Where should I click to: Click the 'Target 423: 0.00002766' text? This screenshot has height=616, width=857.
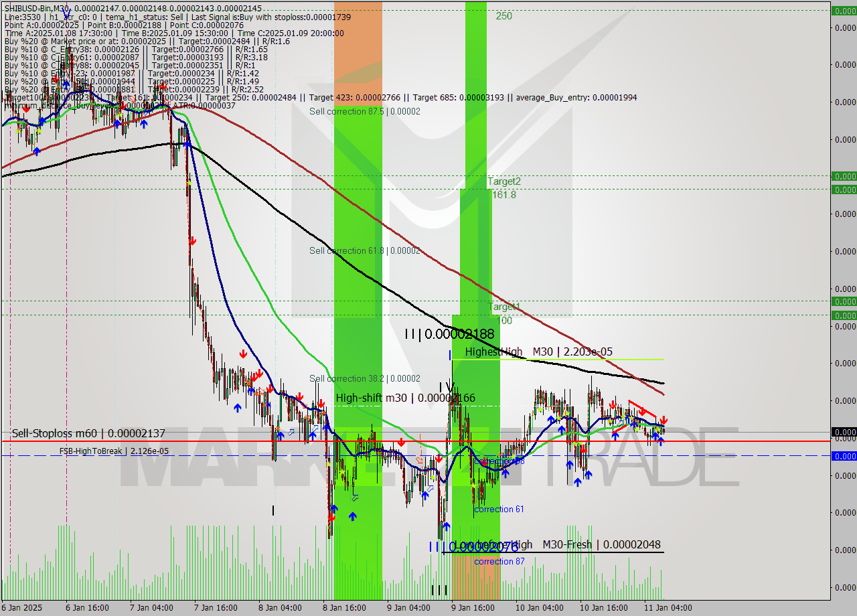click(357, 98)
